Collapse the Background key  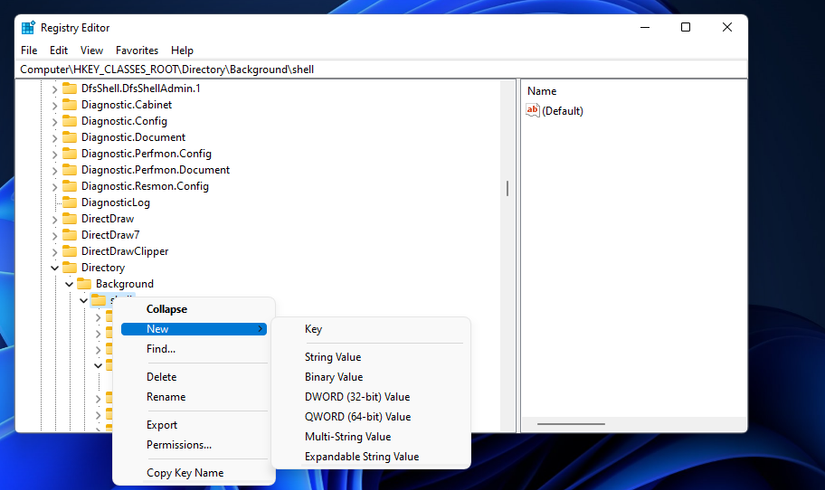(69, 284)
